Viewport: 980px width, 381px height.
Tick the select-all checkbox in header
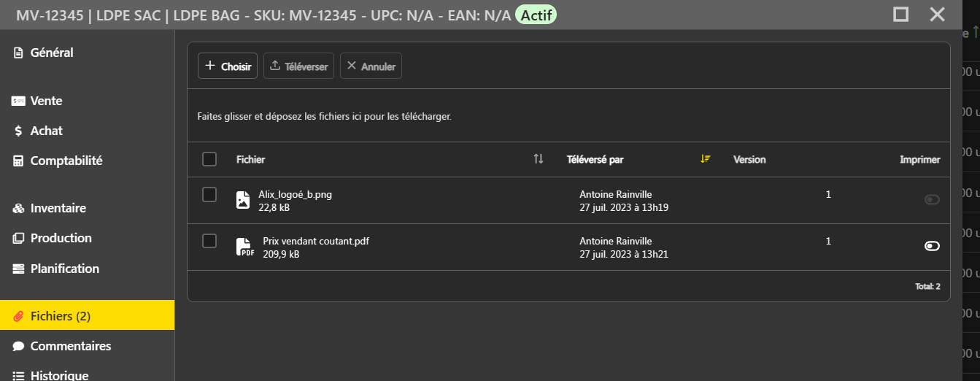pos(209,159)
